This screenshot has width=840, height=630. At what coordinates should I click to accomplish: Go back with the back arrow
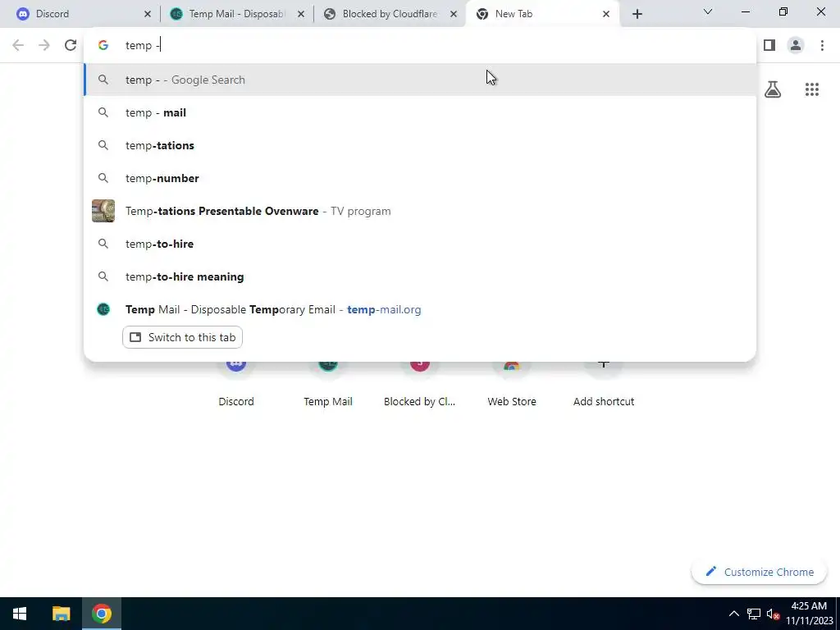(x=18, y=45)
